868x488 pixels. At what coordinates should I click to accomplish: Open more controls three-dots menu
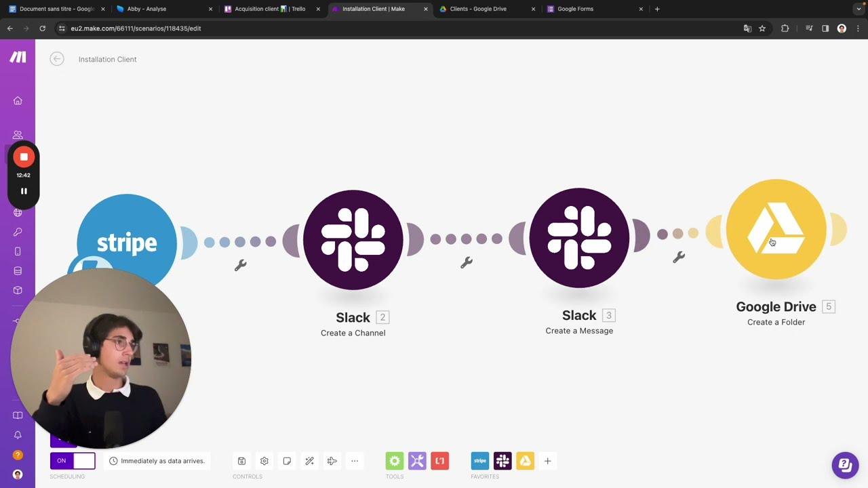[x=355, y=461]
